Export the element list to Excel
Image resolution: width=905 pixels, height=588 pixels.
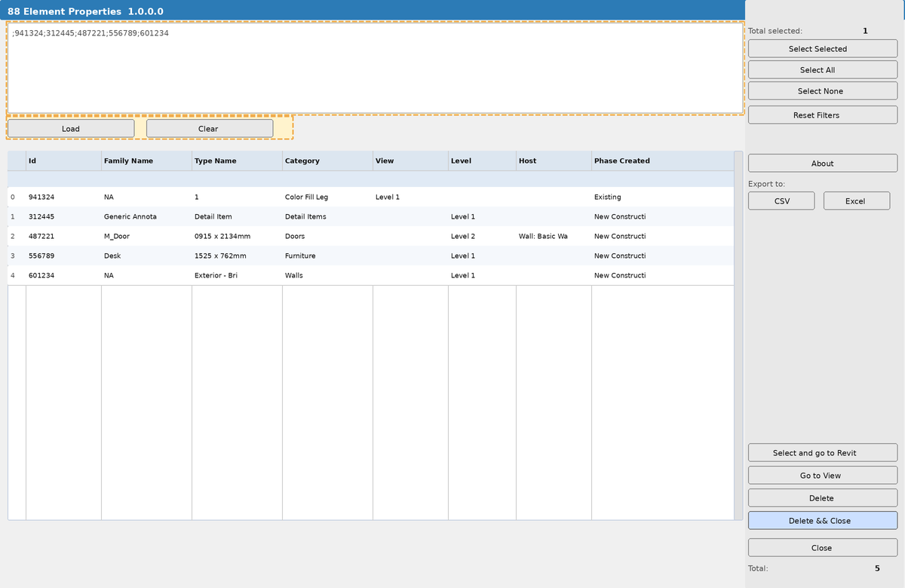(x=856, y=201)
